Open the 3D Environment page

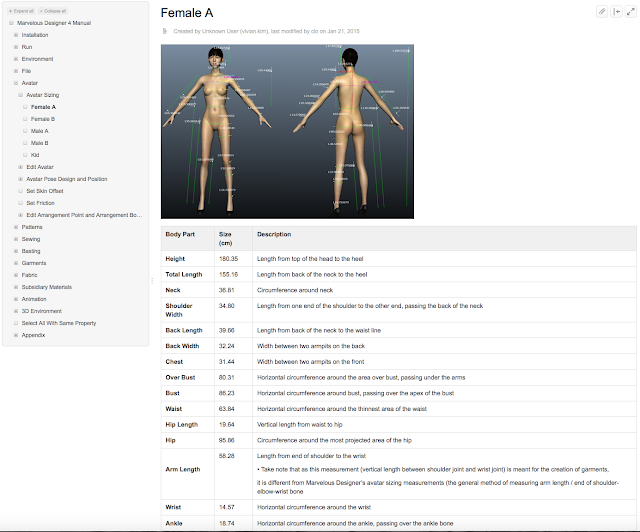(42, 311)
